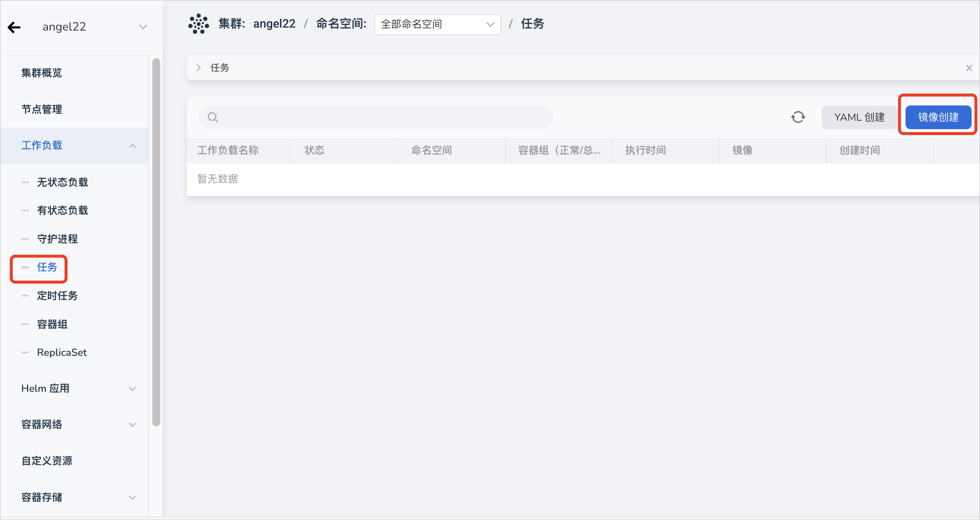Image resolution: width=980 pixels, height=520 pixels.
Task: Click the angel22 breadcrumb link
Action: [274, 24]
